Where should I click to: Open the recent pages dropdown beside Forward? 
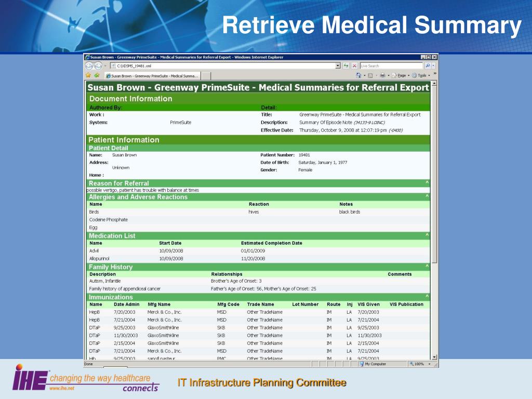click(x=105, y=66)
